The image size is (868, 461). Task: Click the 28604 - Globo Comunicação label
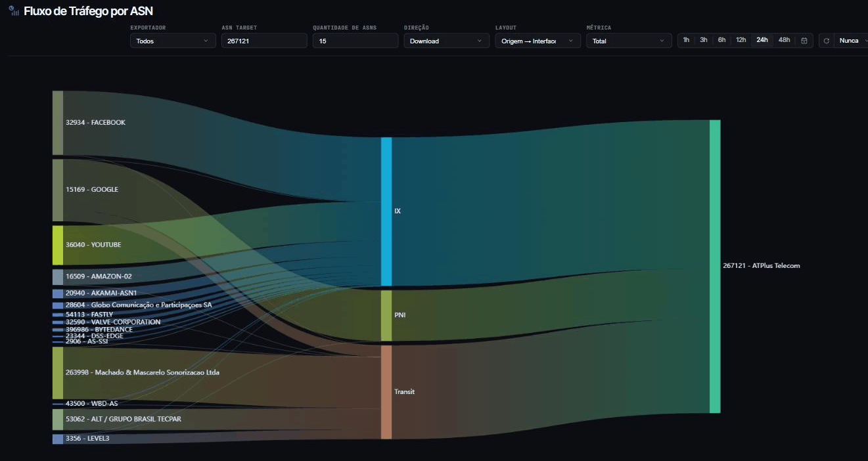point(139,305)
